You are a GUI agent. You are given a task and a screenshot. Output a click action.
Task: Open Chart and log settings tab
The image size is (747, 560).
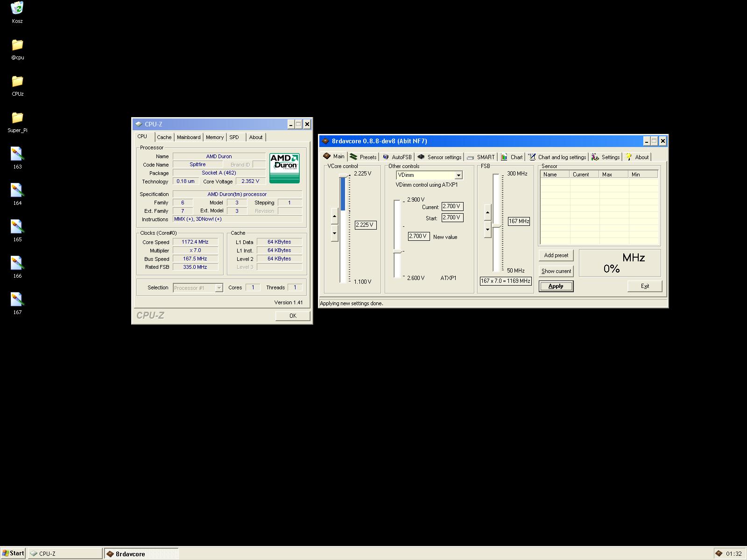coord(557,157)
